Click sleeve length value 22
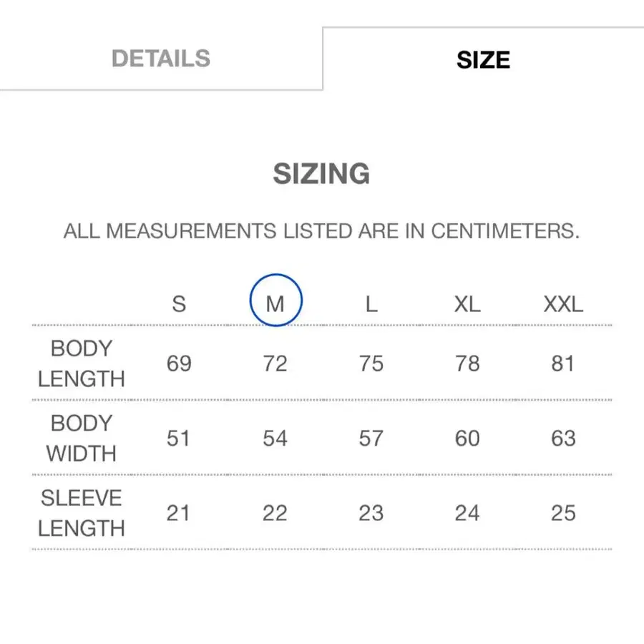This screenshot has height=644, width=644. tap(275, 513)
